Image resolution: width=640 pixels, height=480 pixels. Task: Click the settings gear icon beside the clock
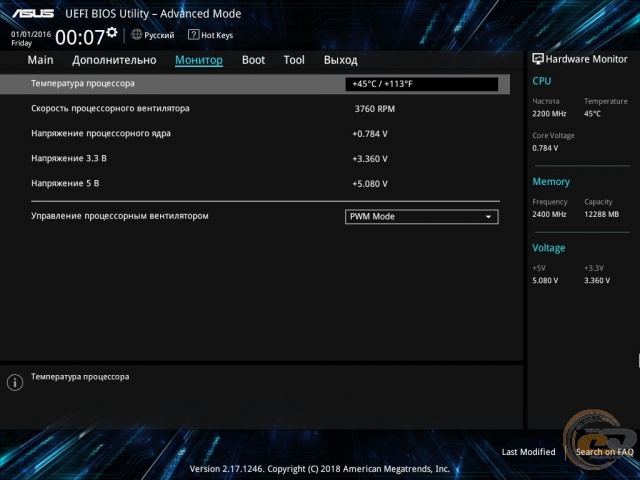click(112, 32)
